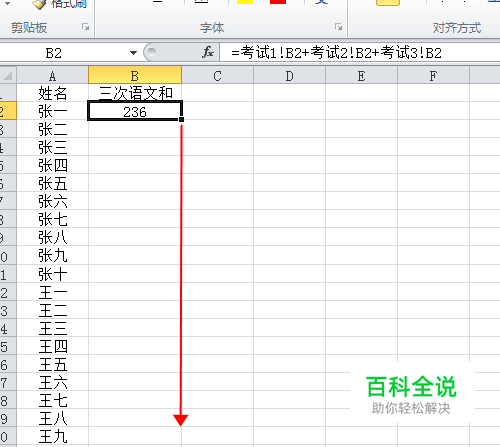Select the cell with name 王八
This screenshot has height=447, width=500.
point(52,418)
